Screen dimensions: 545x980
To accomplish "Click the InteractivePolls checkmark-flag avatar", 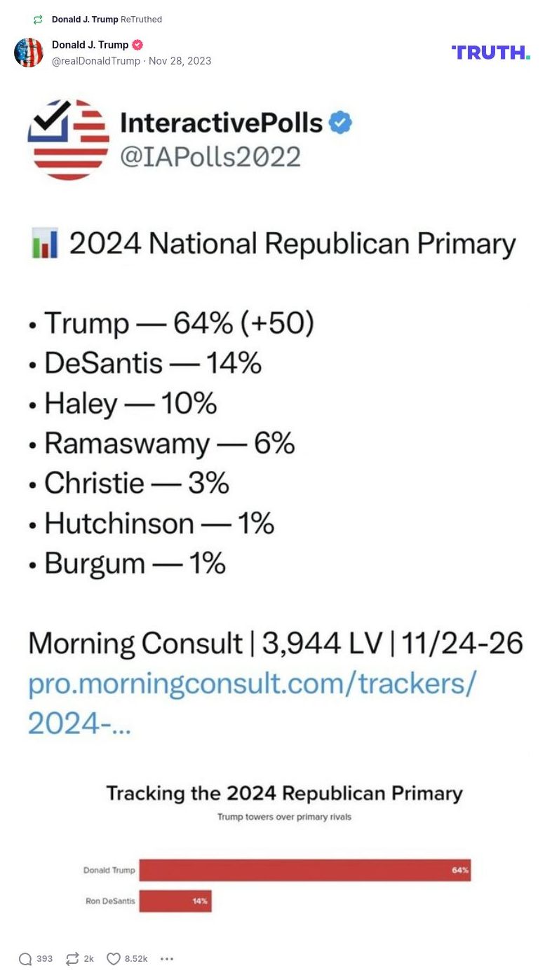I will pyautogui.click(x=68, y=139).
